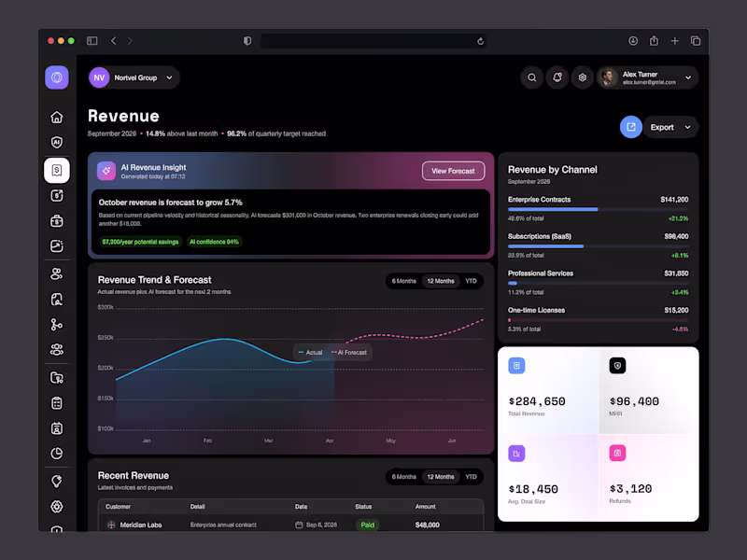Click the MRR card shield icon

[x=617, y=366]
